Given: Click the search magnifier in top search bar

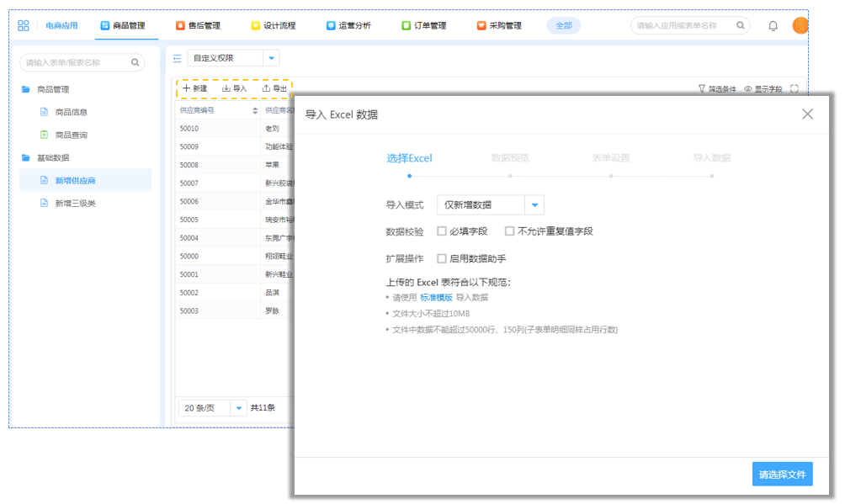Looking at the screenshot, I should pyautogui.click(x=741, y=26).
